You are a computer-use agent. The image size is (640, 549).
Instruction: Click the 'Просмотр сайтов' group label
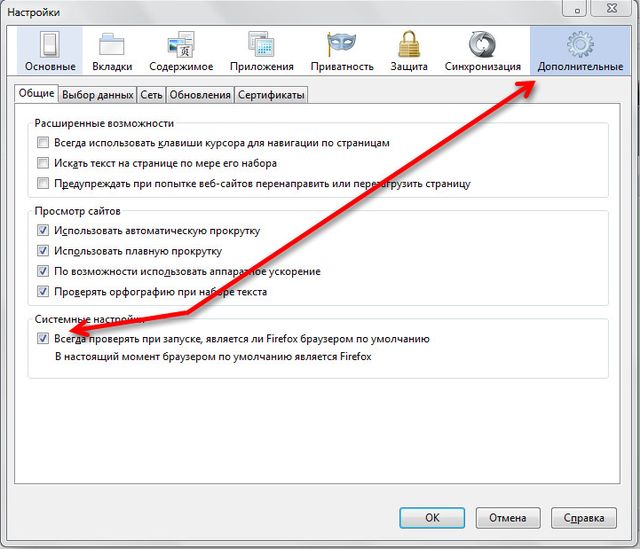tap(78, 211)
